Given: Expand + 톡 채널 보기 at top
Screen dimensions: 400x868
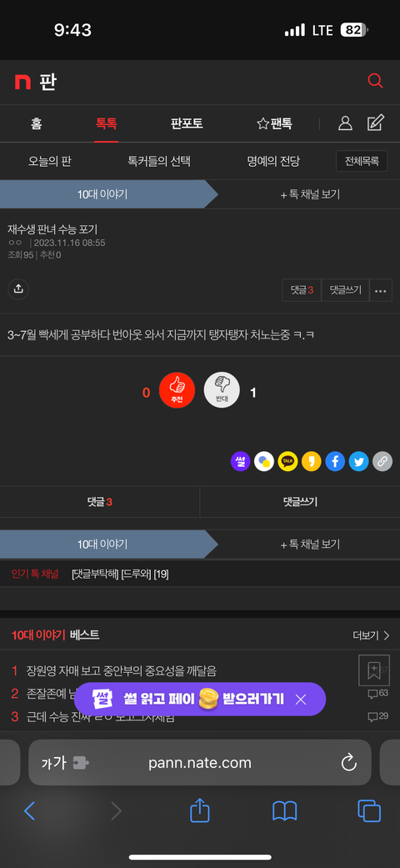Looking at the screenshot, I should 310,194.
